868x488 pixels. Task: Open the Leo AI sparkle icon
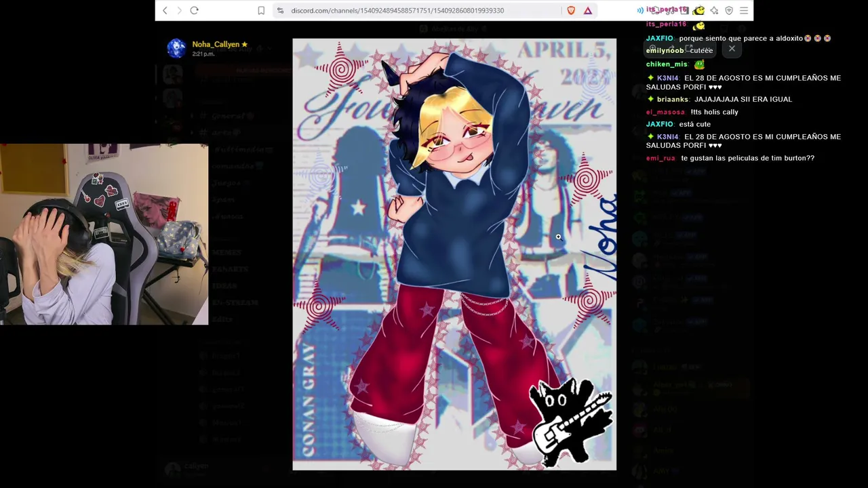714,10
